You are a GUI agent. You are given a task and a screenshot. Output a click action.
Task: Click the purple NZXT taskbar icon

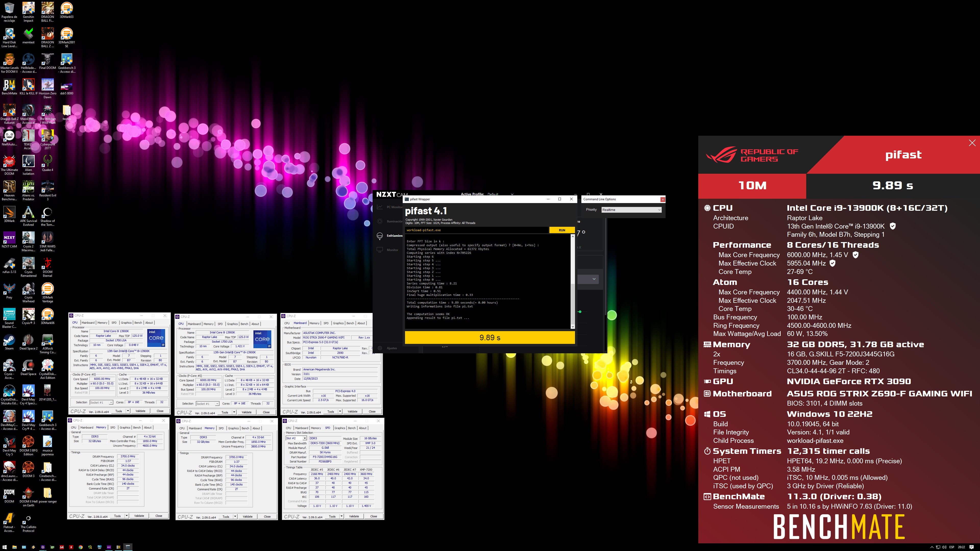(109, 547)
